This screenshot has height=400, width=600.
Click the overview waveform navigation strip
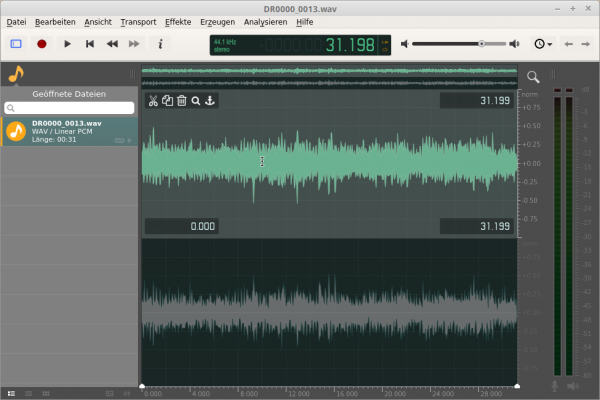point(329,77)
